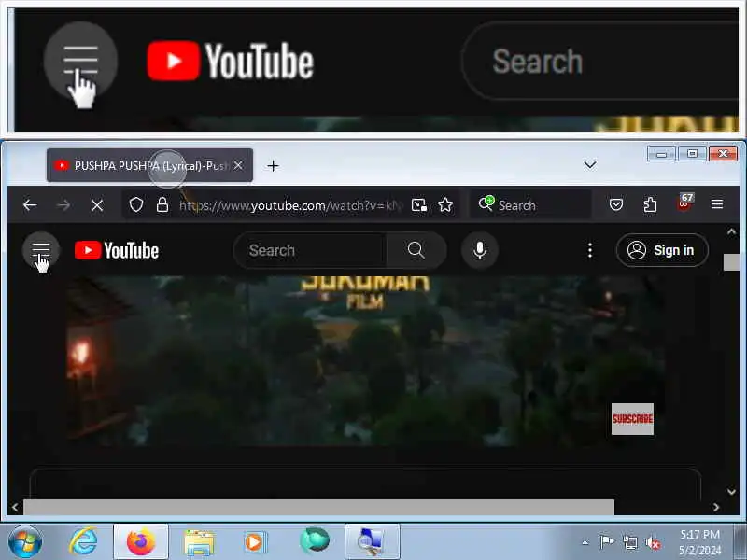Click the network tray icon
The image size is (747, 560).
pos(629,542)
